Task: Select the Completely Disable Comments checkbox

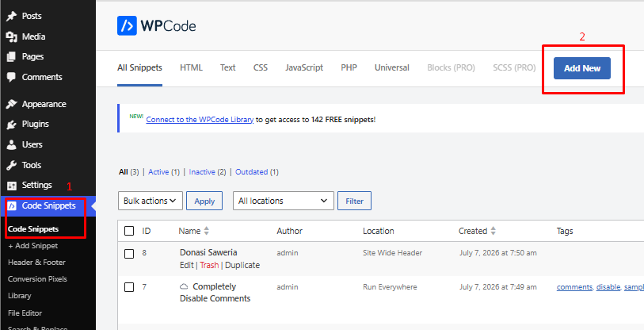Action: (129, 287)
